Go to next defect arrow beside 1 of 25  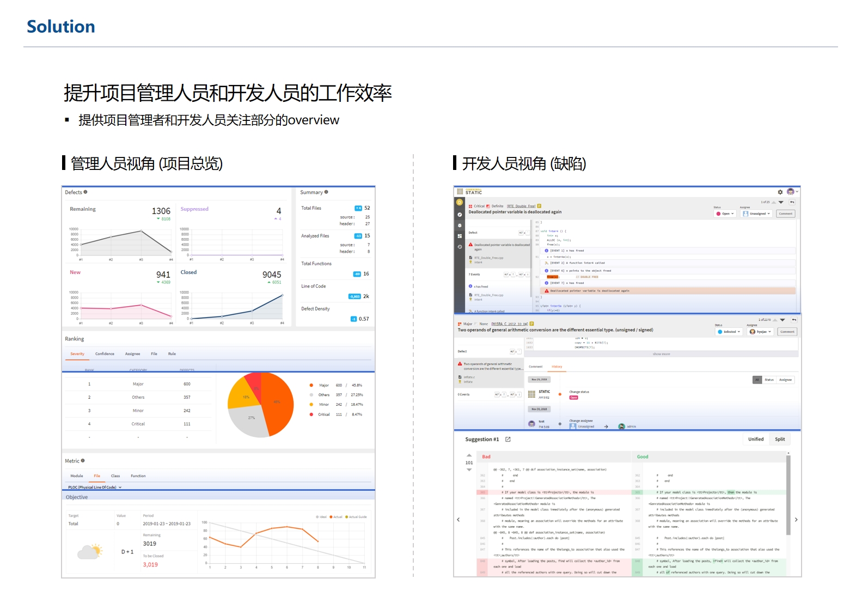click(x=781, y=202)
